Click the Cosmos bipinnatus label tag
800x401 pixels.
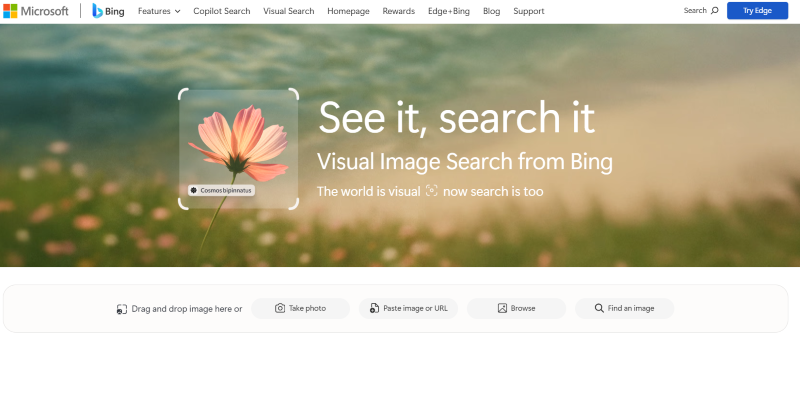click(221, 190)
